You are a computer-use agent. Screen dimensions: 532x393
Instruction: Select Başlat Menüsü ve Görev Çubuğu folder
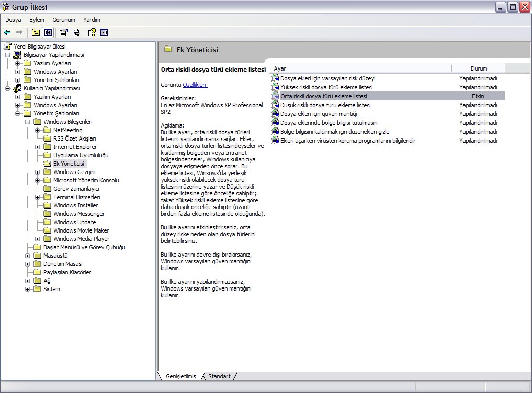tap(84, 247)
